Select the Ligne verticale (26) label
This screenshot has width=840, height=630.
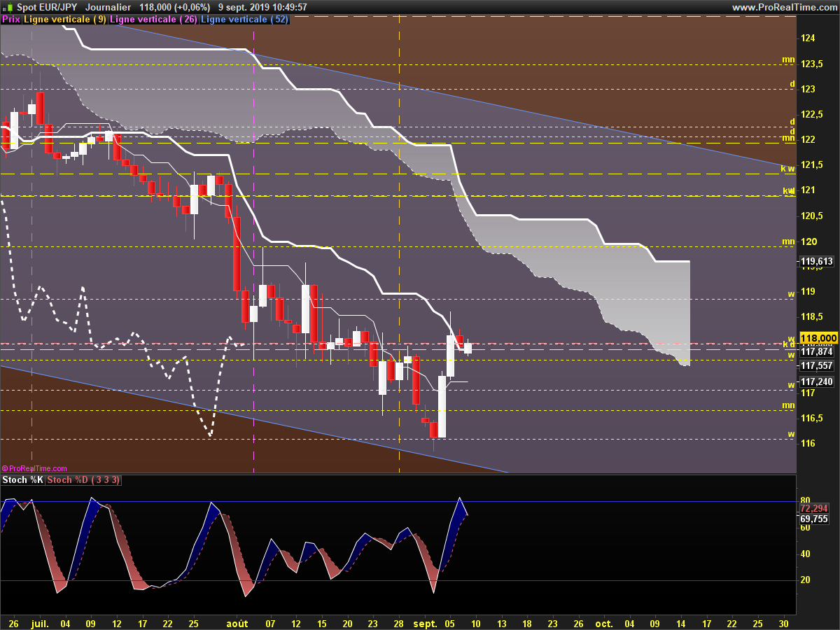154,20
